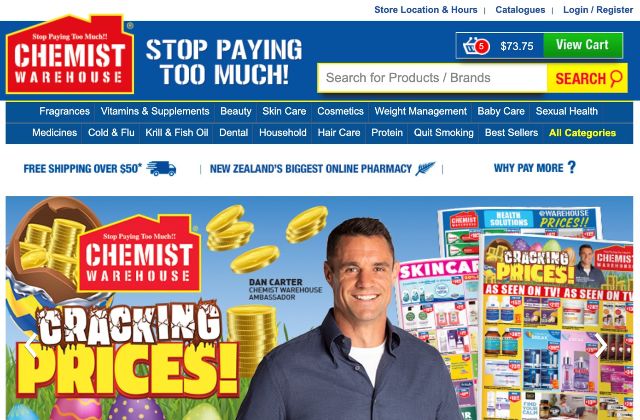Viewport: 640px width, 420px height.
Task: Open the Store Location & Hours link
Action: pyautogui.click(x=426, y=10)
